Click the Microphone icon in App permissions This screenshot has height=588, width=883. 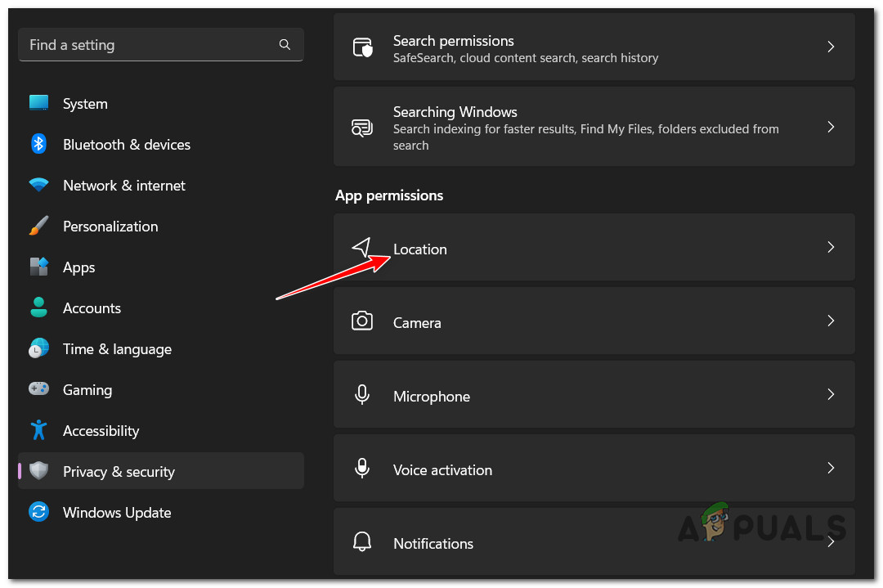click(x=362, y=395)
